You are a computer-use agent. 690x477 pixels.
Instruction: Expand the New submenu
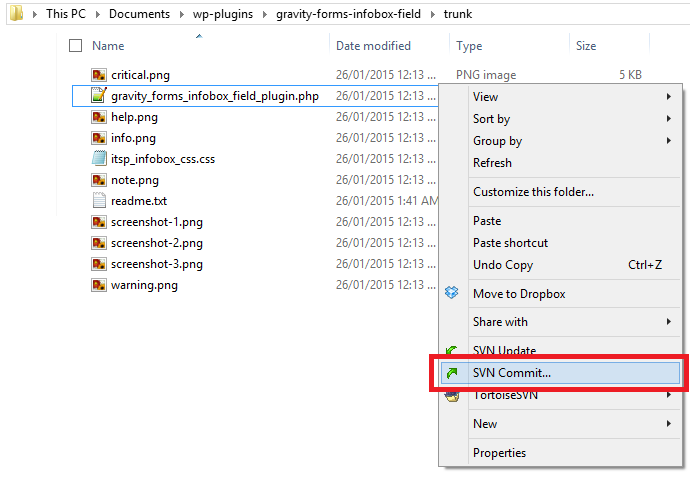pyautogui.click(x=668, y=424)
